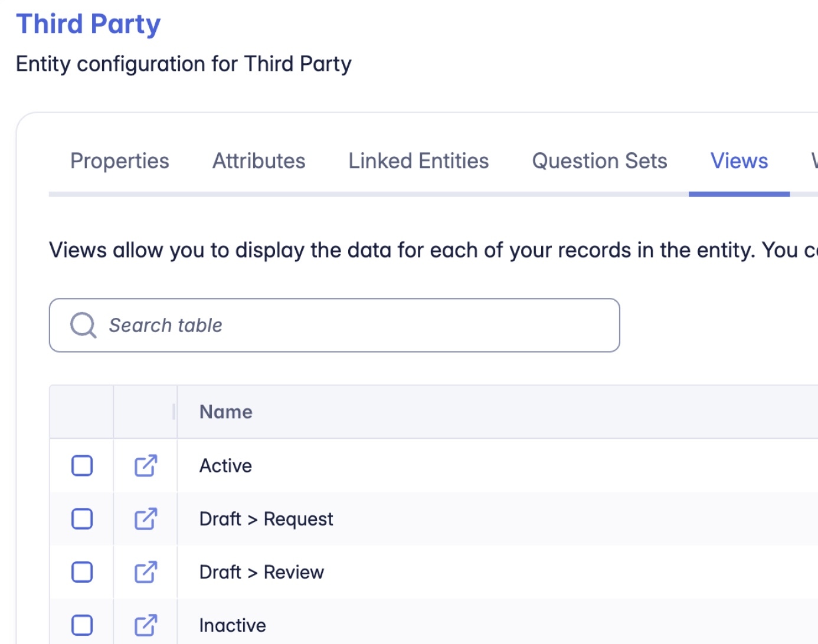Click the Active view name
The height and width of the screenshot is (644, 818).
pyautogui.click(x=225, y=466)
